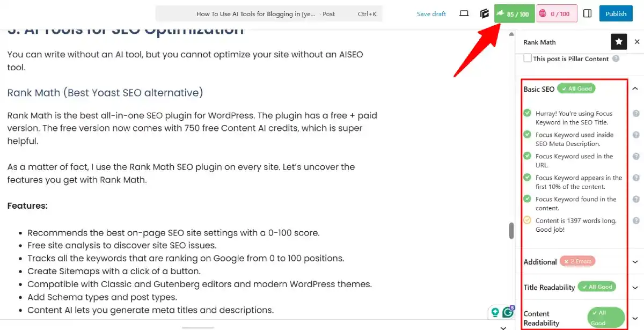Click the green check beside Focus Keyword in URL
The image size is (644, 330).
526,156
